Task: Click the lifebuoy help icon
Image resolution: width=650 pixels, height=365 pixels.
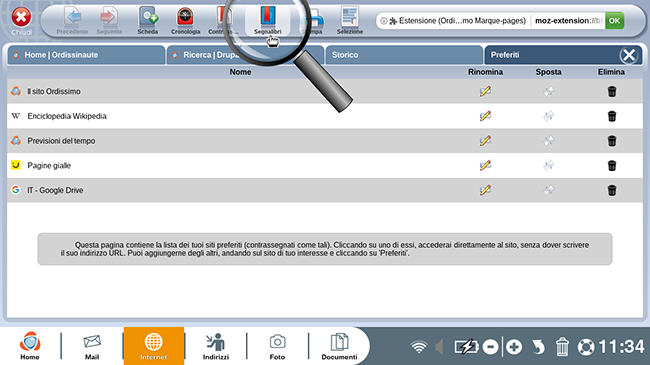Action: (586, 347)
